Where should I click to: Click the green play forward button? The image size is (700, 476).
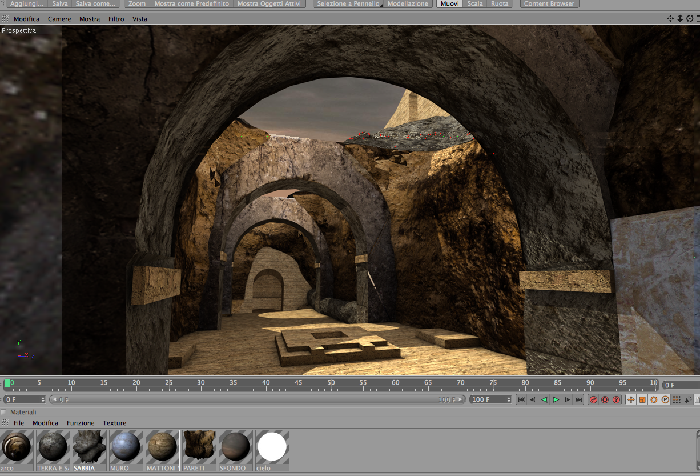(556, 400)
